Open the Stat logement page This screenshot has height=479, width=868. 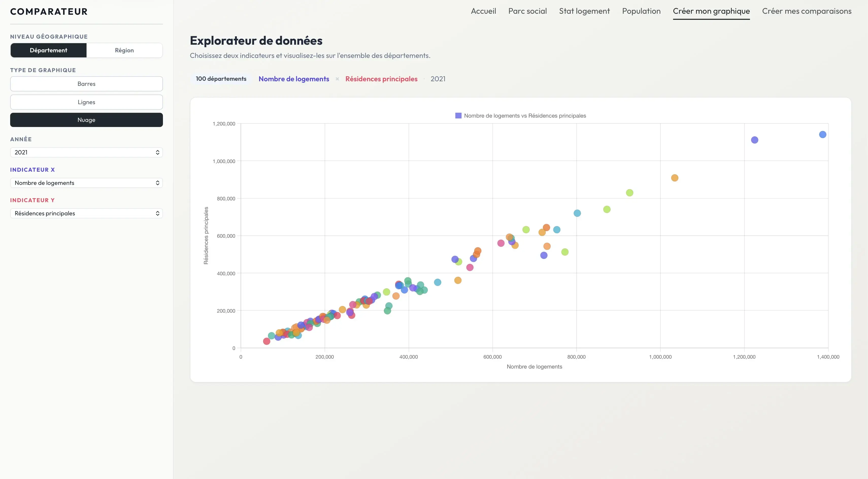584,11
